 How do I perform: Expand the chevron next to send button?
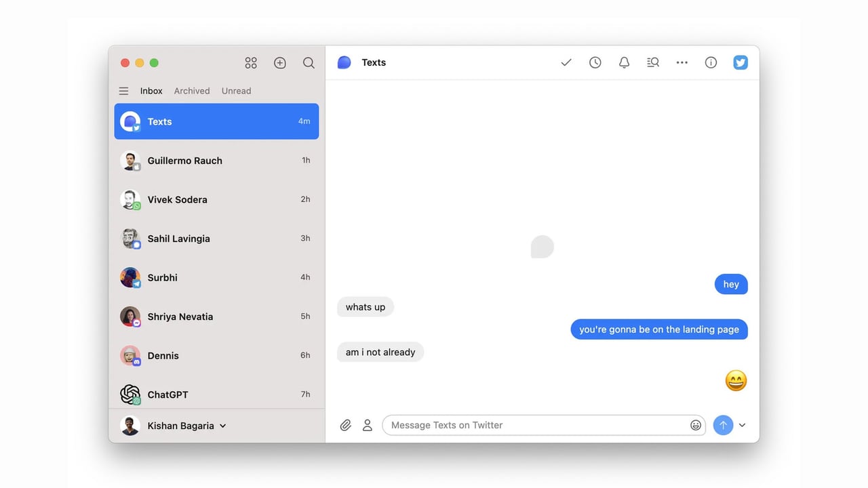[x=742, y=425]
